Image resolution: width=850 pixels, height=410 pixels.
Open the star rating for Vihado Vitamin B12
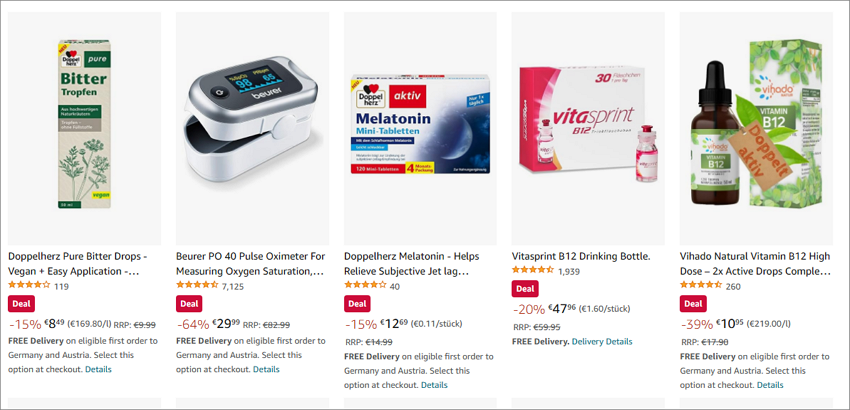point(701,285)
